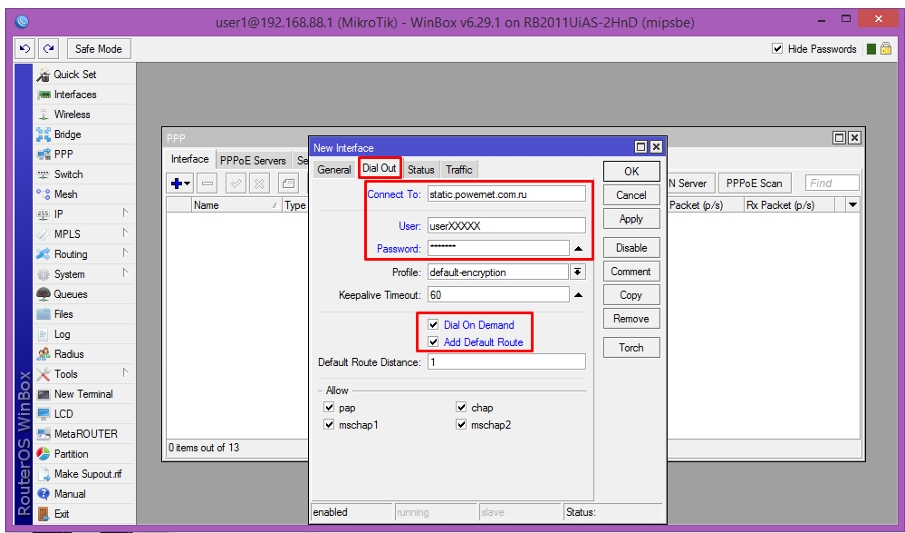Switch to the General tab

tap(334, 170)
